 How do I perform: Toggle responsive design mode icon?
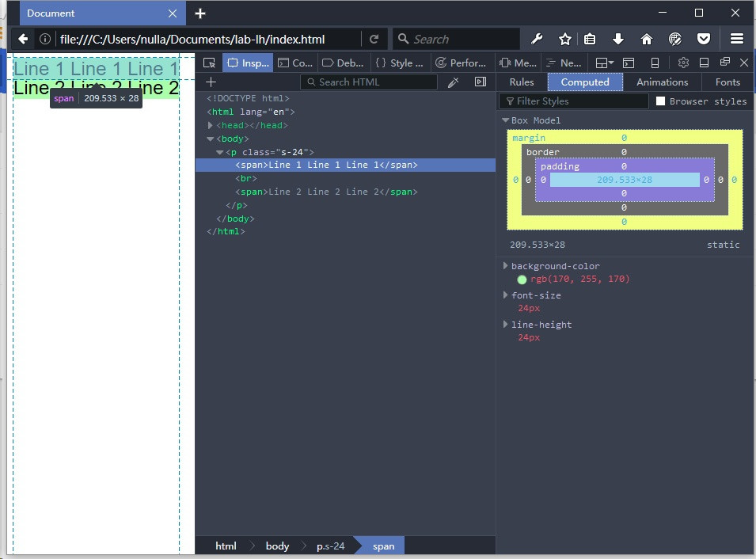click(x=655, y=63)
